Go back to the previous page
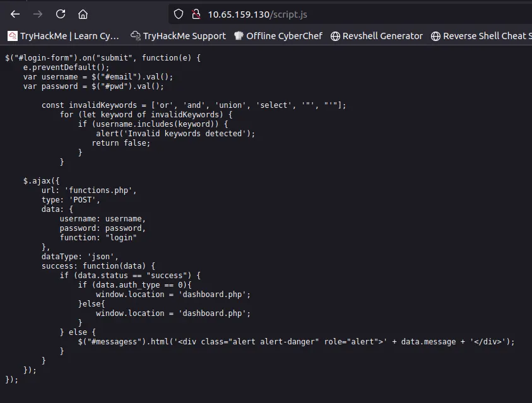Viewport: 532px width, 403px height. [15, 14]
